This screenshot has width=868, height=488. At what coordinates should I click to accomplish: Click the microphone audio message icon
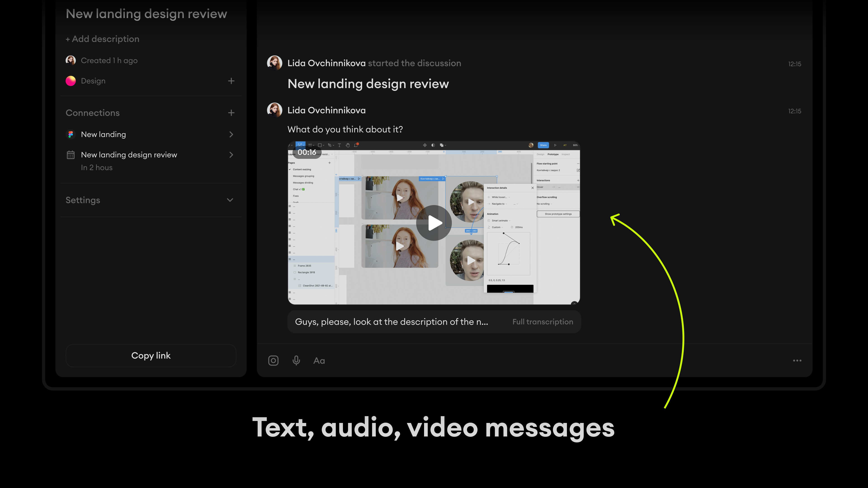tap(296, 361)
